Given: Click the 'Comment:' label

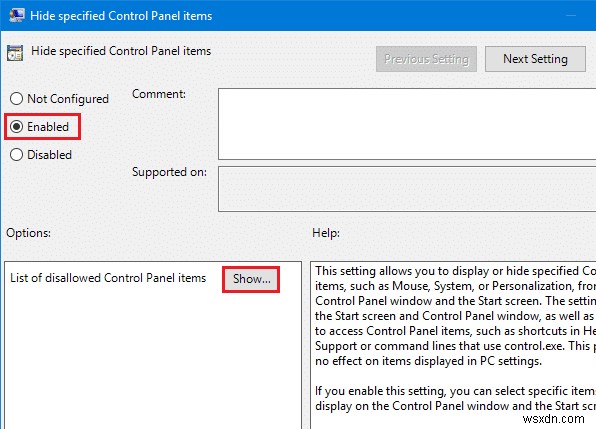Looking at the screenshot, I should pos(159,93).
